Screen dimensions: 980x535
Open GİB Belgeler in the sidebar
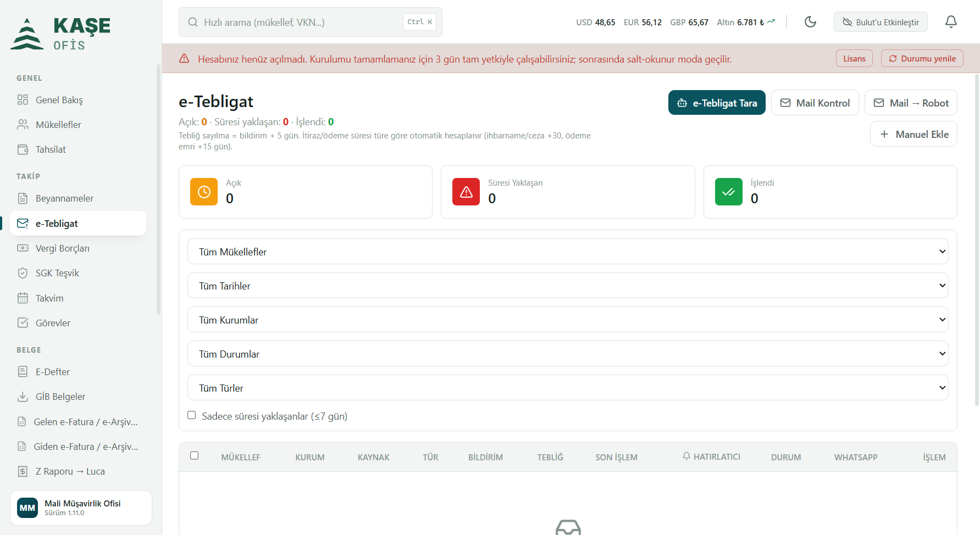78,397
